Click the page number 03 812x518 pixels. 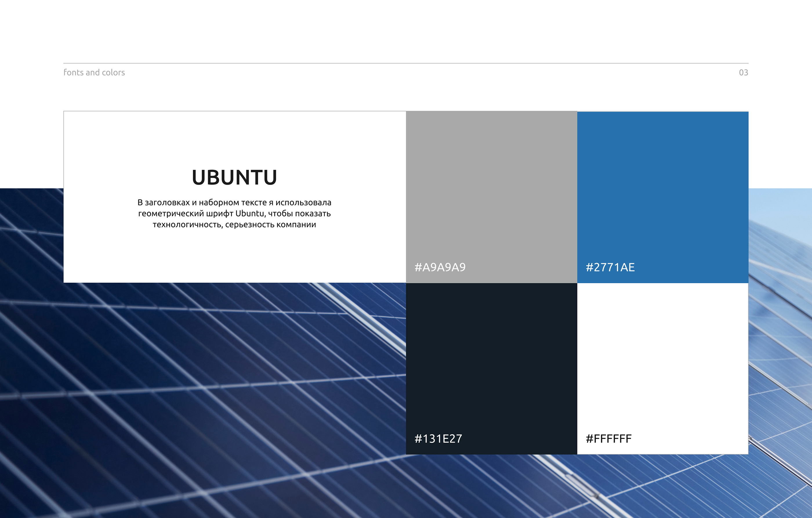pyautogui.click(x=743, y=73)
